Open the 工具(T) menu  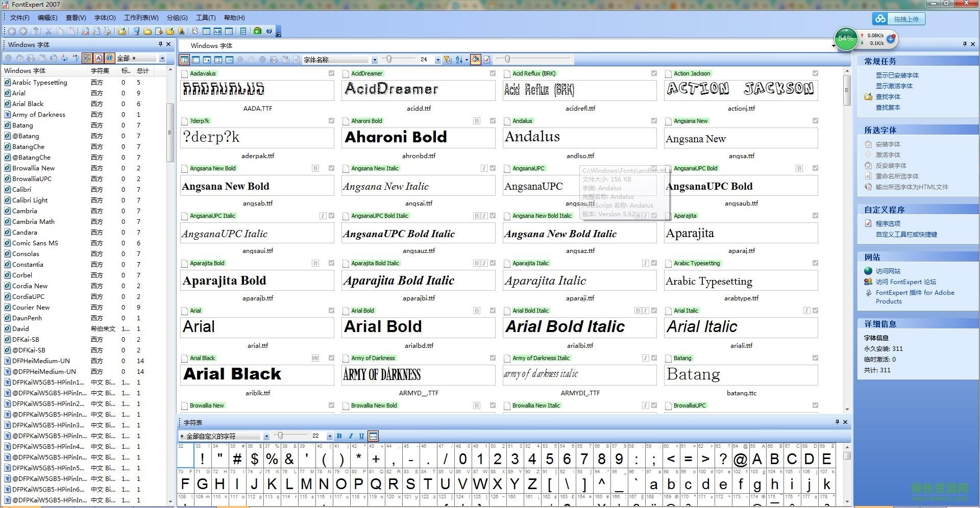206,18
